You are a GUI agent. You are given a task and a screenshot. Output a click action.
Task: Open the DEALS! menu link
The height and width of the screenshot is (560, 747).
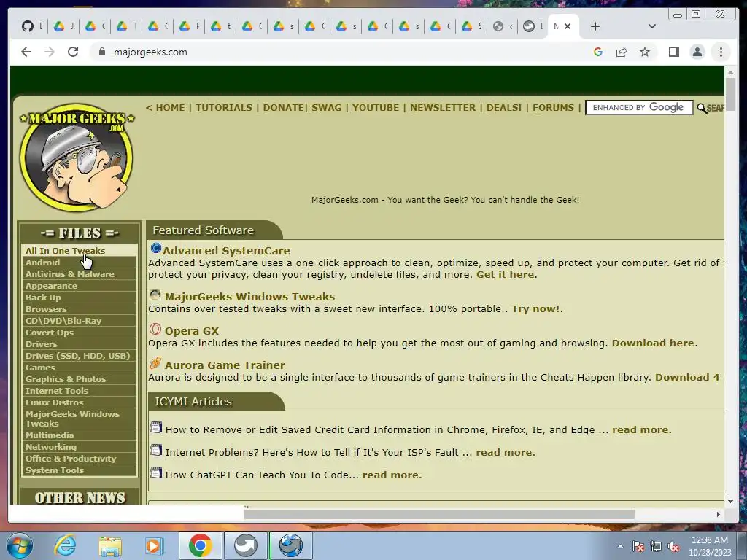click(503, 108)
